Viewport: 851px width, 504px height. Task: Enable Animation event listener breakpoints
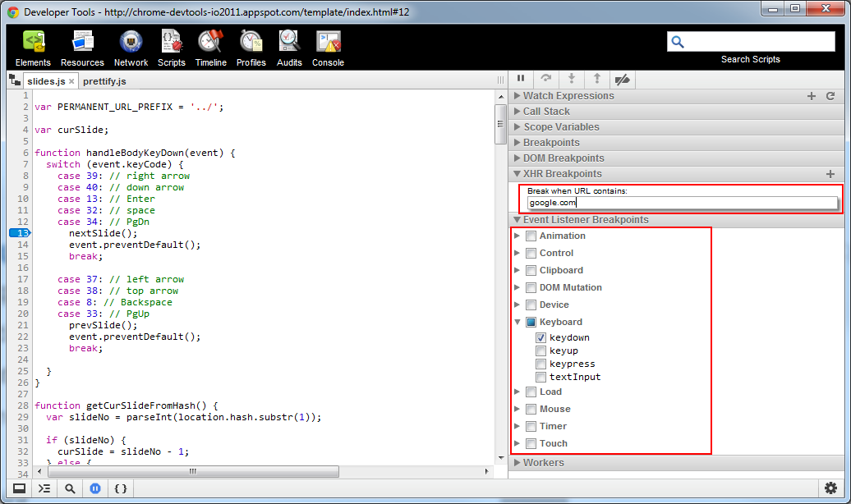(531, 236)
